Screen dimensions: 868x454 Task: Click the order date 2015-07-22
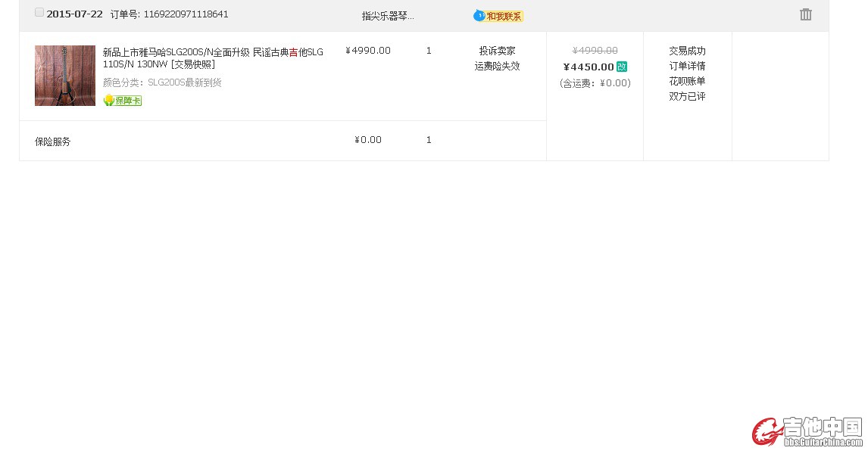click(75, 14)
